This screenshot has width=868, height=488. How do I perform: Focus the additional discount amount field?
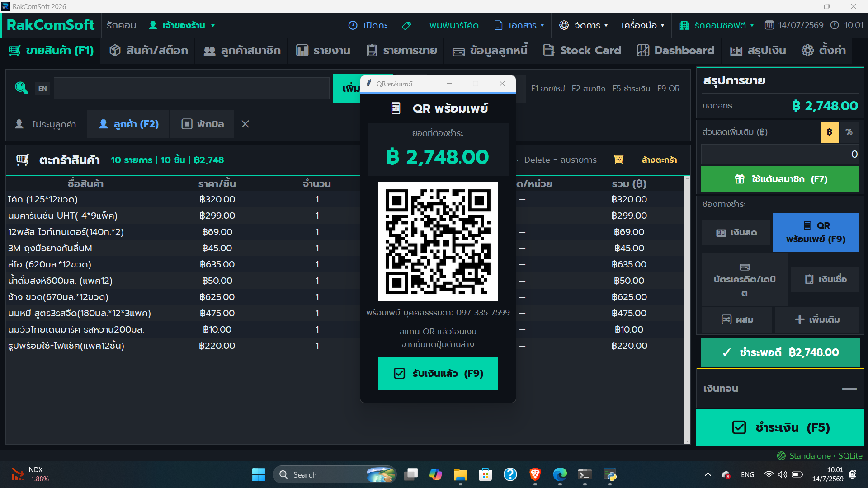click(780, 154)
